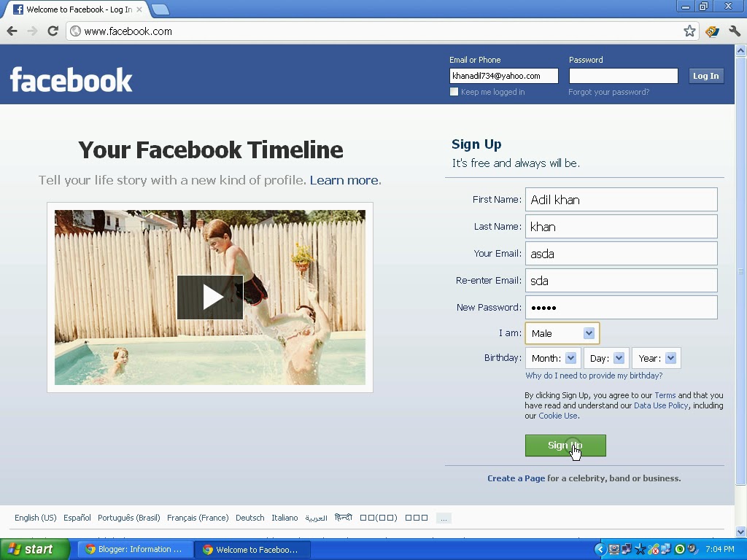Image resolution: width=747 pixels, height=560 pixels.
Task: Select Português (Brasil) language
Action: [x=128, y=518]
